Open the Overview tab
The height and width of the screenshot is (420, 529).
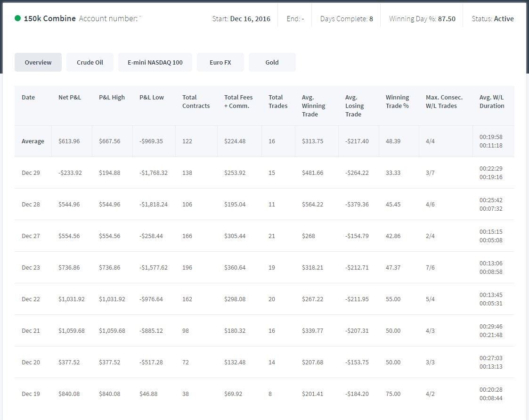(x=38, y=62)
